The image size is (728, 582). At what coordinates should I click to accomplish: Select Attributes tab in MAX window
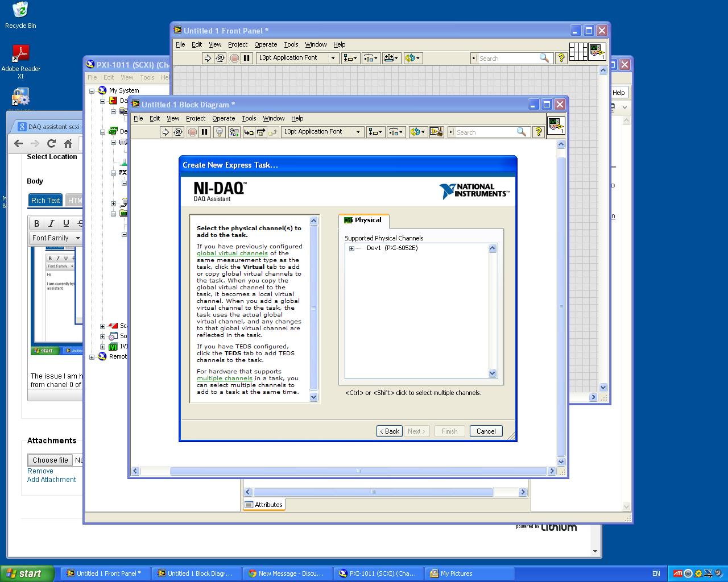(x=263, y=505)
